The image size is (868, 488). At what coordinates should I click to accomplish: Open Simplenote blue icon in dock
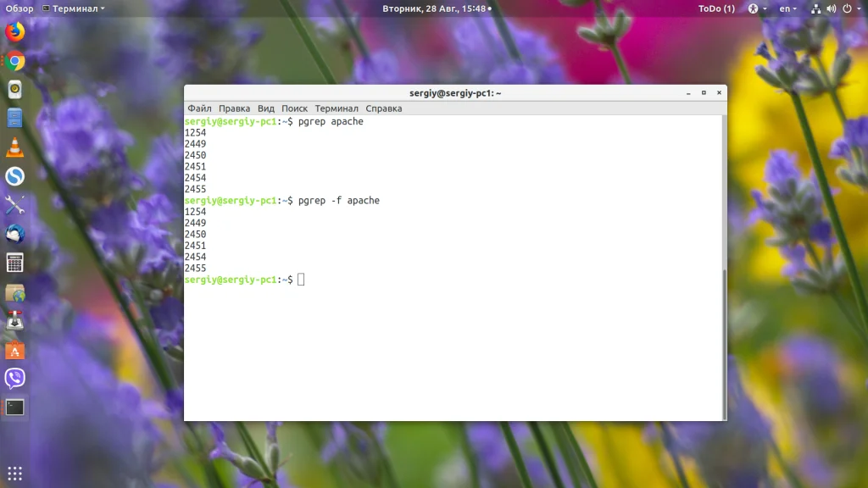pos(15,176)
